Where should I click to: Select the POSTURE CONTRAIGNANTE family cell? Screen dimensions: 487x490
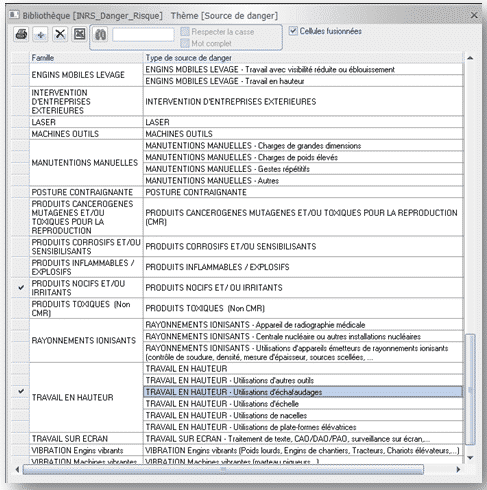point(87,192)
